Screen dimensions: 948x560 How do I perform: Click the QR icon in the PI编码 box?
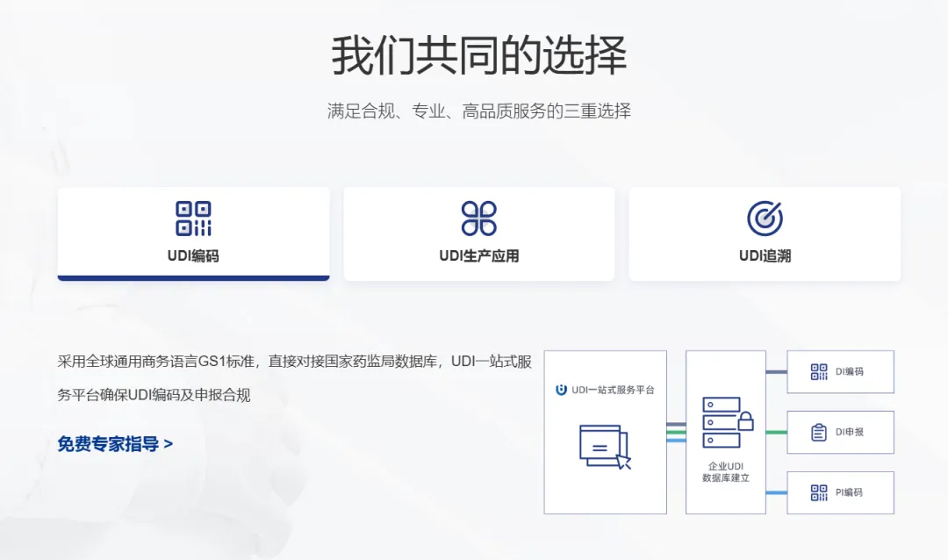[x=819, y=492]
